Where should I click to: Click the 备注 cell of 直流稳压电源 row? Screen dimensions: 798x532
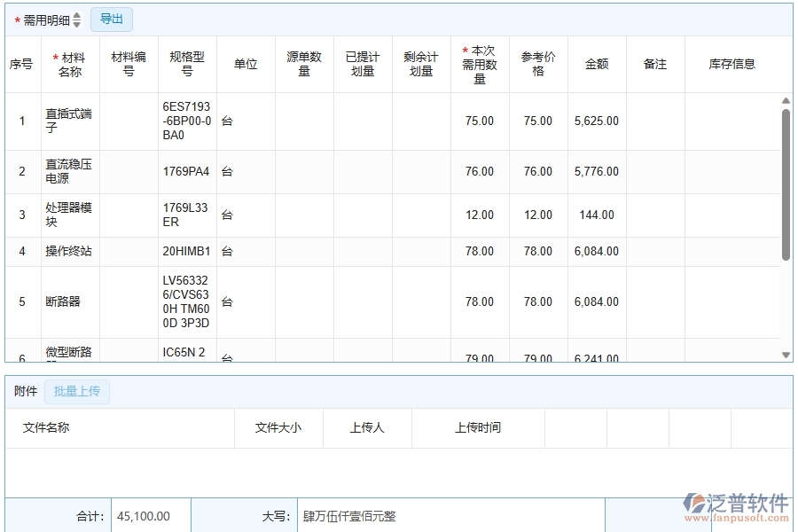pyautogui.click(x=655, y=171)
